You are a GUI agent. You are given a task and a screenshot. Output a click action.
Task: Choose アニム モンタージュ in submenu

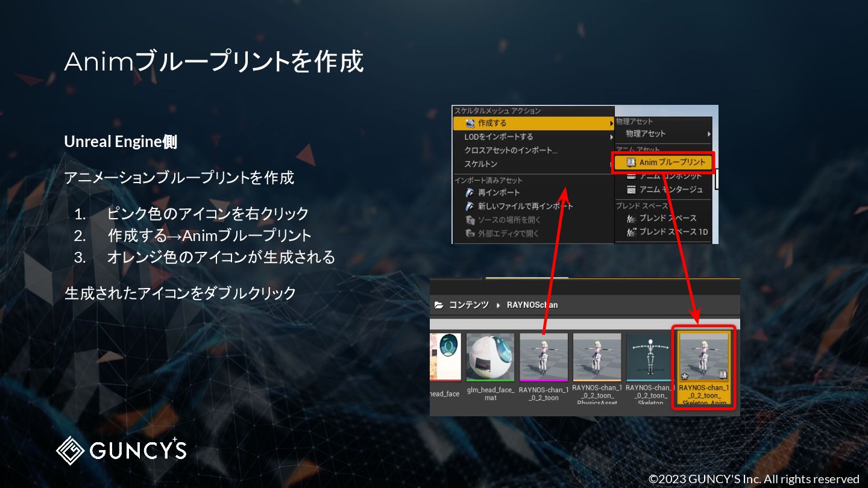point(664,190)
